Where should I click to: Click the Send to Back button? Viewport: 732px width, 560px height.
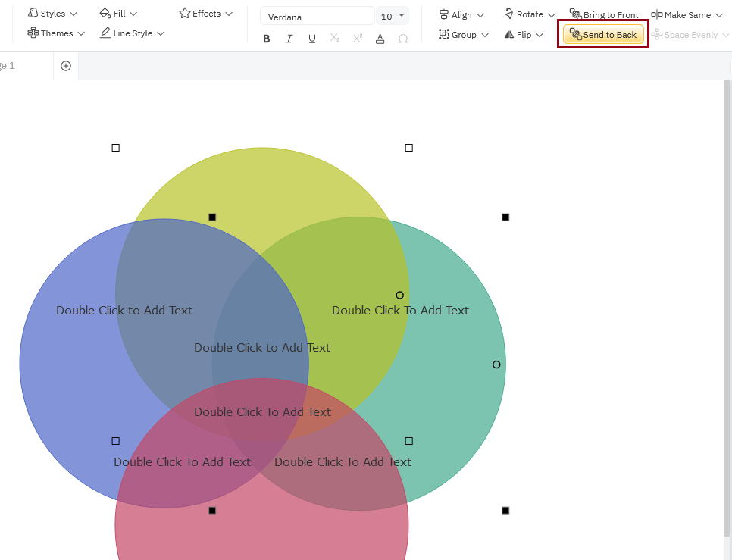[x=603, y=34]
